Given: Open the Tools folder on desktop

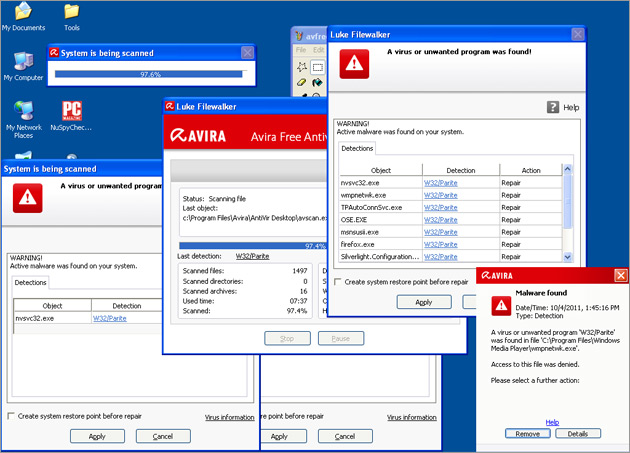Looking at the screenshot, I should coord(72,17).
